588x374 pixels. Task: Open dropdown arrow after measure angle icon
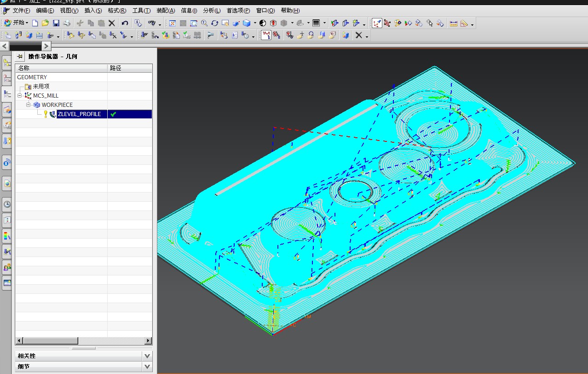pyautogui.click(x=473, y=24)
